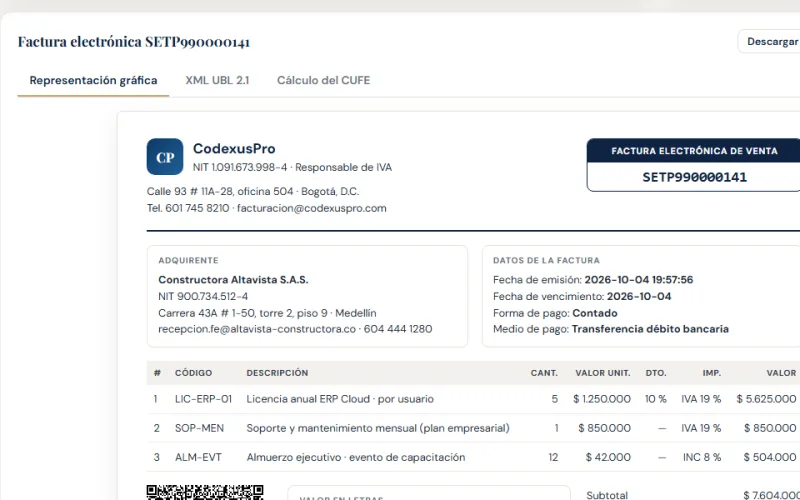Click the IMP. column header
800x500 pixels.
point(711,373)
